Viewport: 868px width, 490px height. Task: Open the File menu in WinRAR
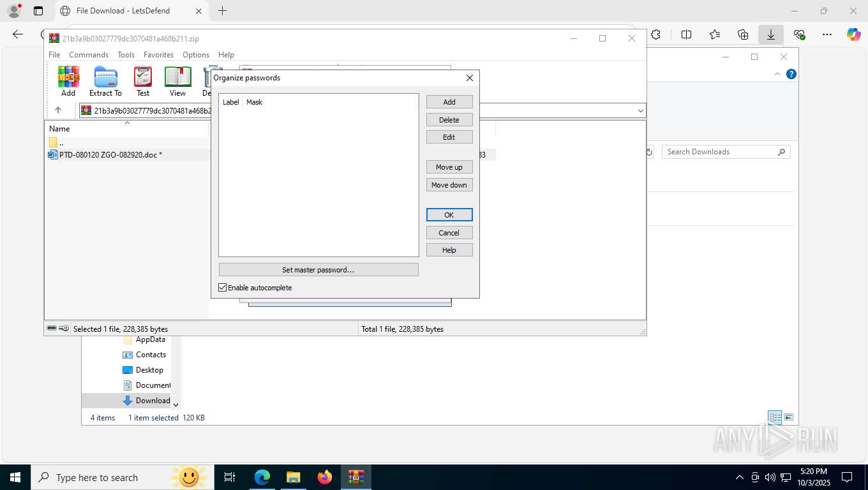(x=54, y=55)
